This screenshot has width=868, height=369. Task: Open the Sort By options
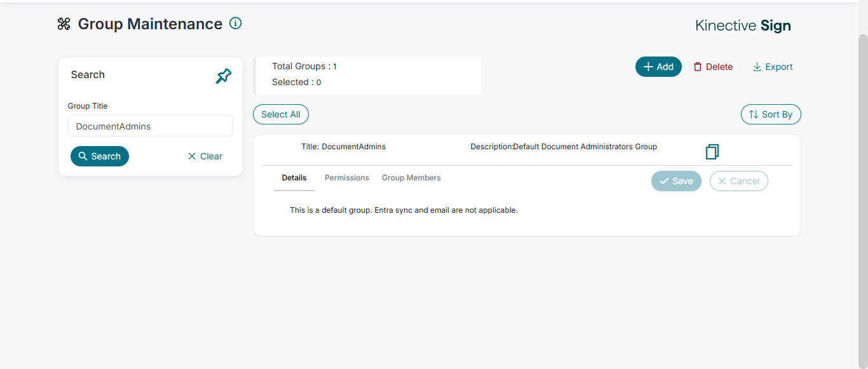771,114
